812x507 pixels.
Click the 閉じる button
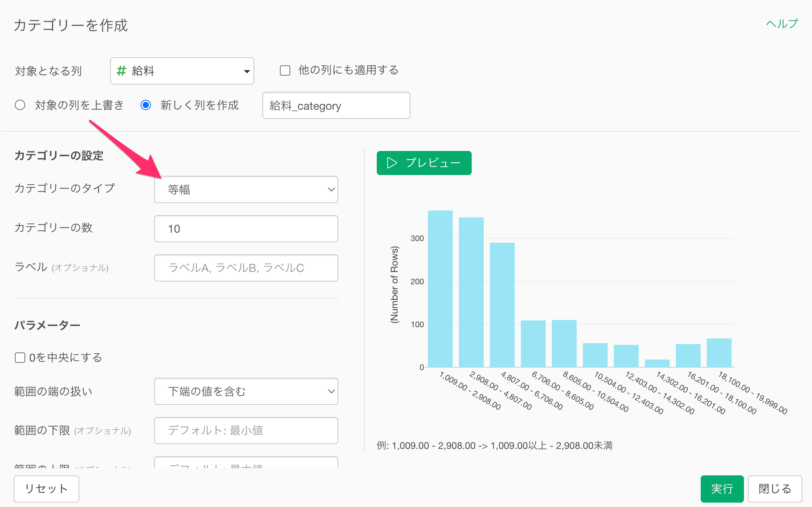tap(775, 489)
